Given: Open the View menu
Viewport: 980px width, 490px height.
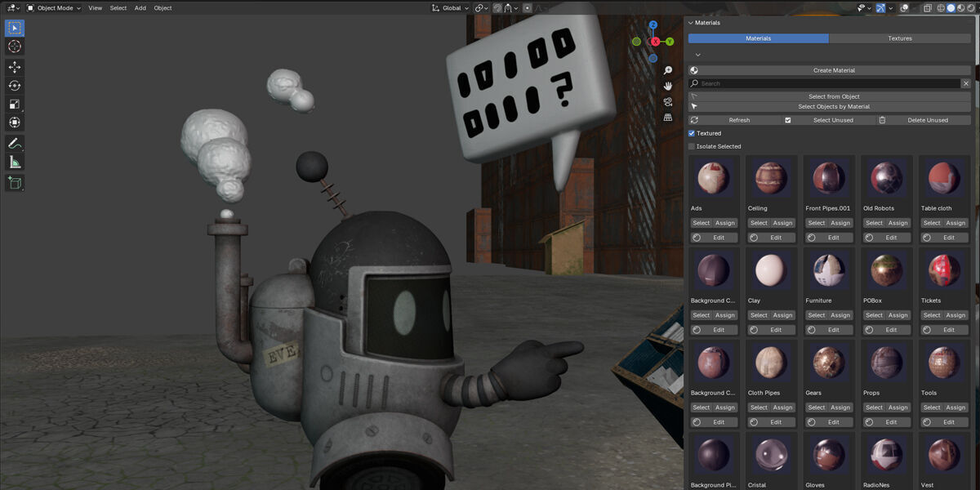Looking at the screenshot, I should [x=96, y=7].
